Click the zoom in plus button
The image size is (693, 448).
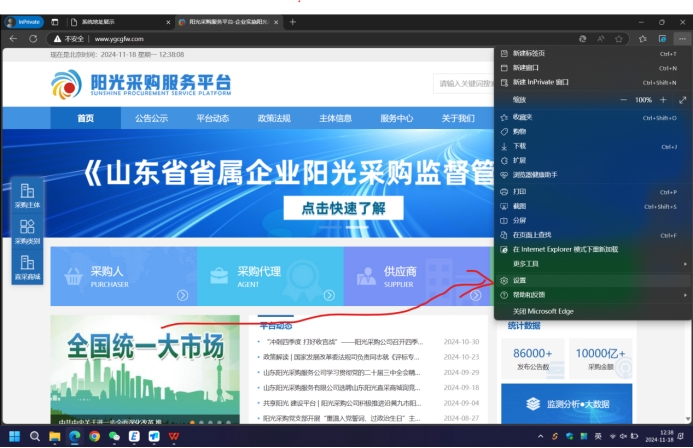(x=662, y=100)
